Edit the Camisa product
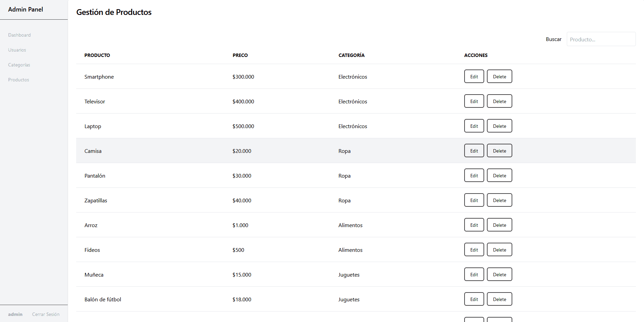Viewport: 644px width, 322px height. 474,151
